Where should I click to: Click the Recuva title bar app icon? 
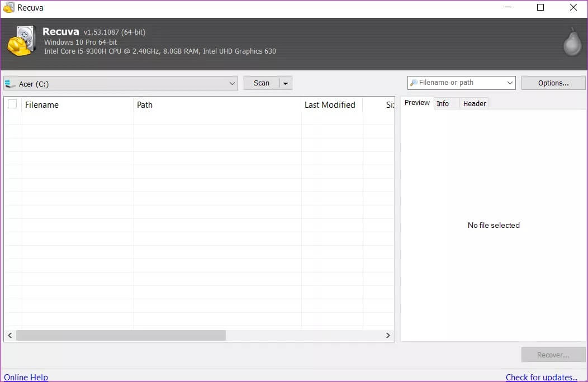[8, 7]
